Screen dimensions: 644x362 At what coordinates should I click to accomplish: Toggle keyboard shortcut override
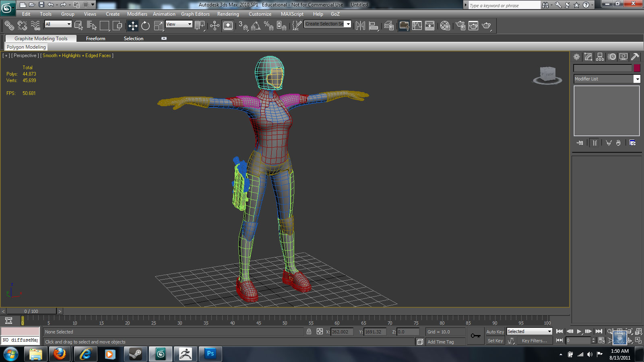228,26
